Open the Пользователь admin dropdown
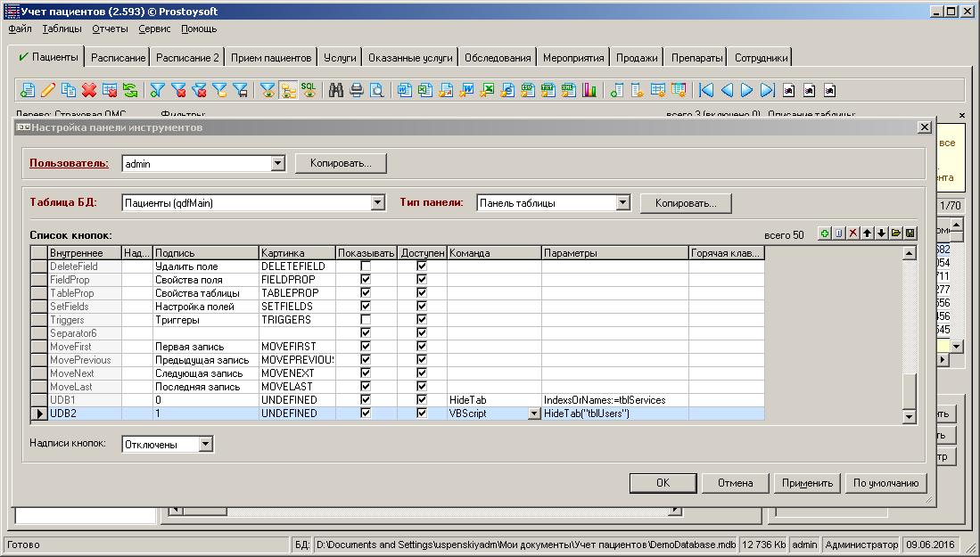The width and height of the screenshot is (980, 557). pyautogui.click(x=277, y=164)
